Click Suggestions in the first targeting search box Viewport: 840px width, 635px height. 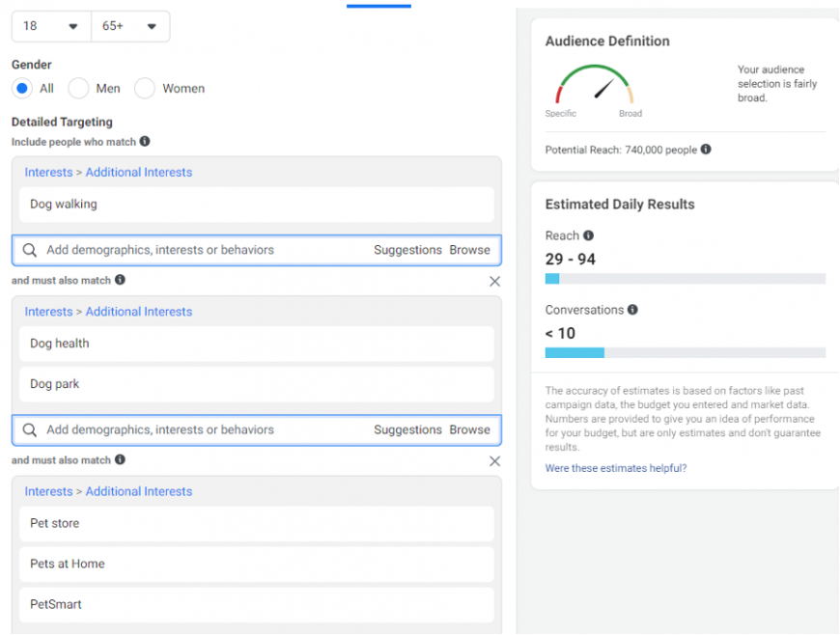click(x=407, y=250)
